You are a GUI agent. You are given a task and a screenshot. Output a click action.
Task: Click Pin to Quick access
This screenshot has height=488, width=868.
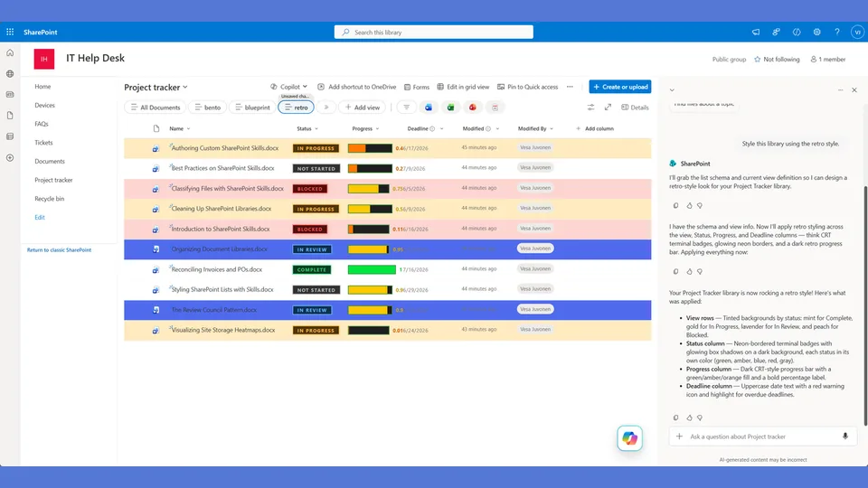527,87
